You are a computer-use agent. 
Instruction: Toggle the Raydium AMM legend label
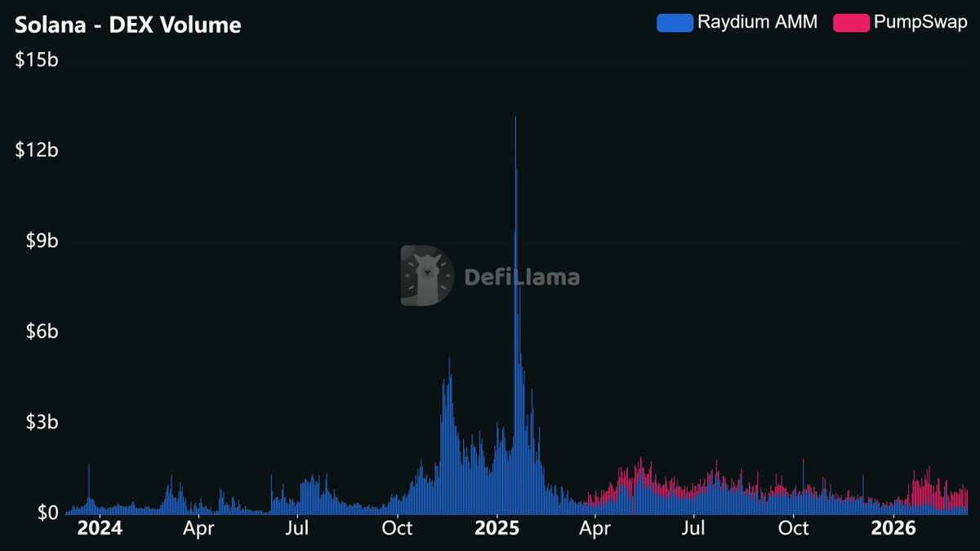pyautogui.click(x=757, y=23)
